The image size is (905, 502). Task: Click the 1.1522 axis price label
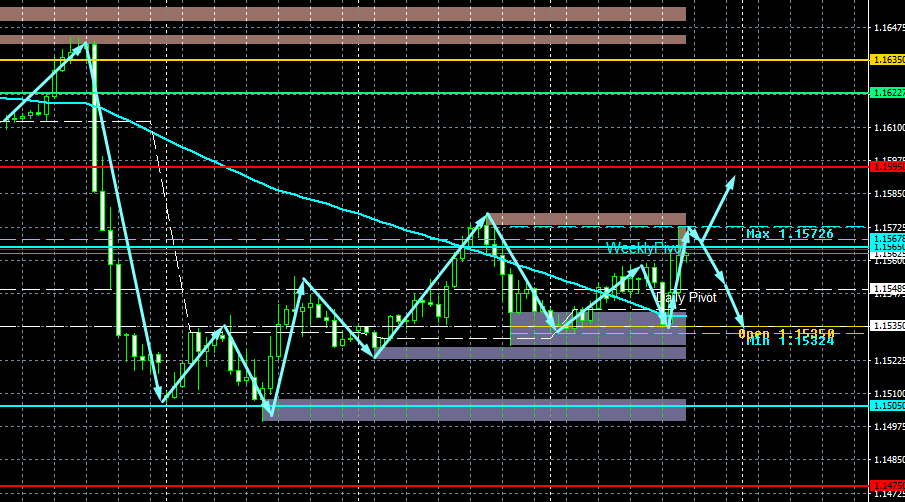coord(889,361)
